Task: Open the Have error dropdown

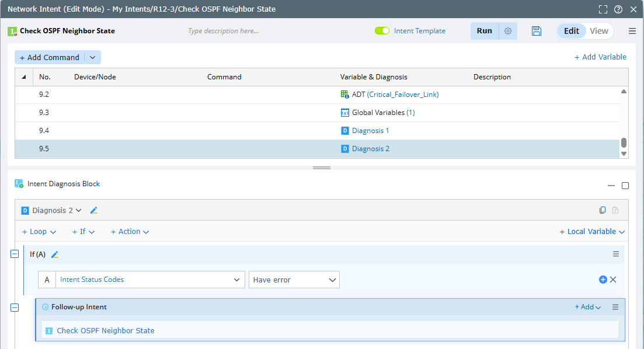Action: (x=294, y=280)
